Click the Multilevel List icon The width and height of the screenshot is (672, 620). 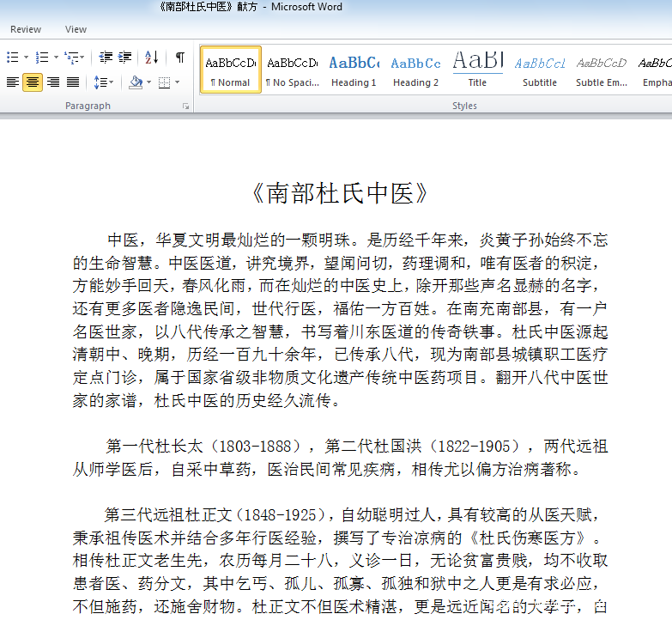click(72, 58)
